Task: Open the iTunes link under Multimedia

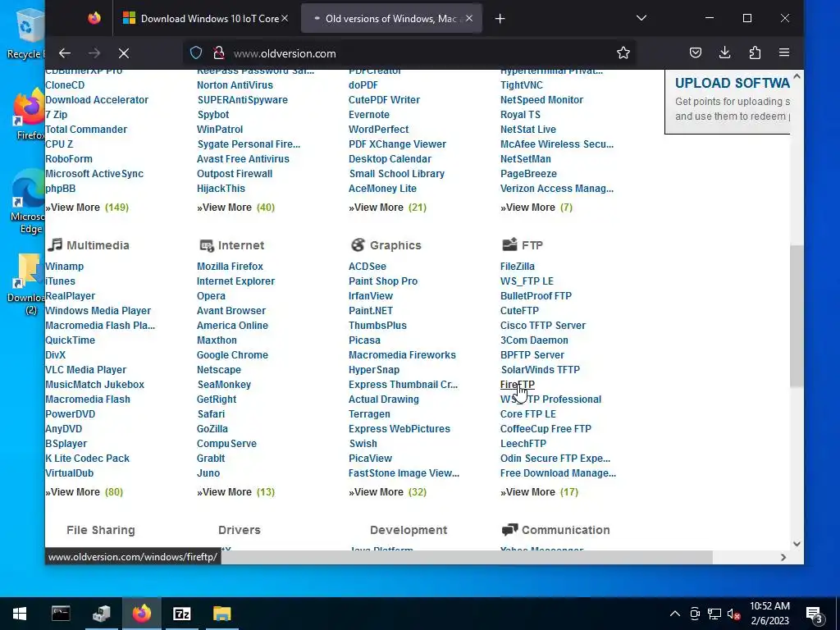Action: click(x=61, y=281)
